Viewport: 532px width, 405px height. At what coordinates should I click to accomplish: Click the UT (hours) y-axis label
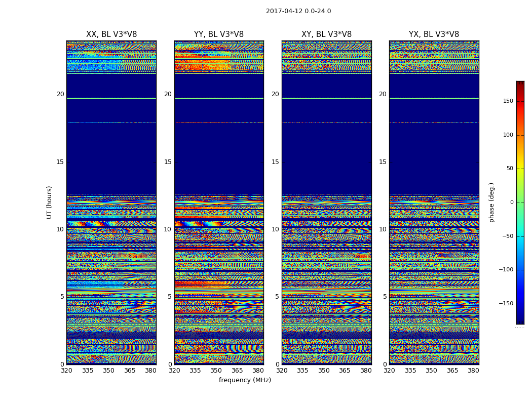(50, 202)
